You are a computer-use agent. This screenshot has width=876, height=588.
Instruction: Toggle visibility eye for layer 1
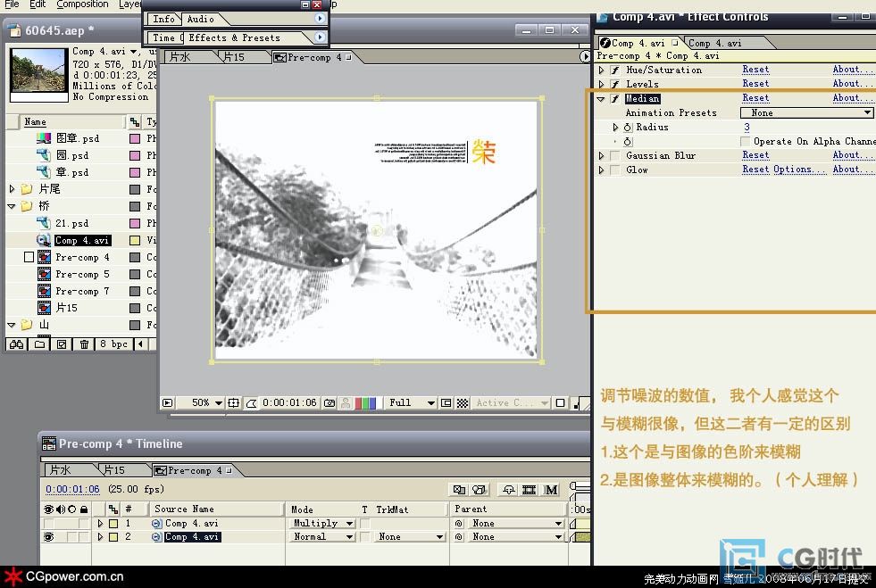click(48, 523)
